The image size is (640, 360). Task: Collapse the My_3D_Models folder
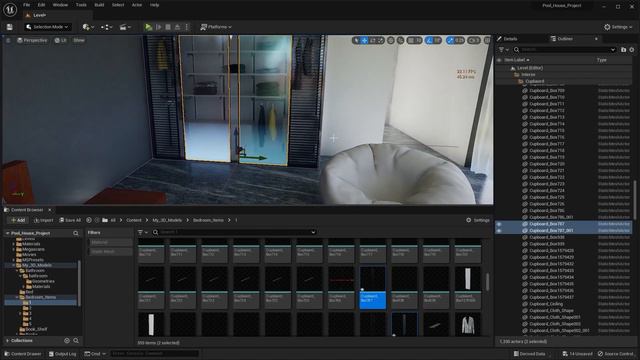pos(13,265)
